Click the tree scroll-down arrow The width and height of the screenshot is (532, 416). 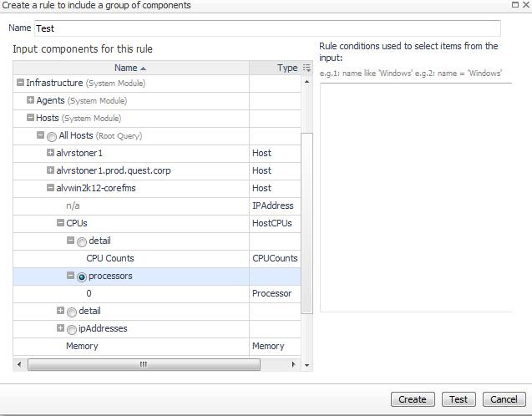pyautogui.click(x=307, y=365)
